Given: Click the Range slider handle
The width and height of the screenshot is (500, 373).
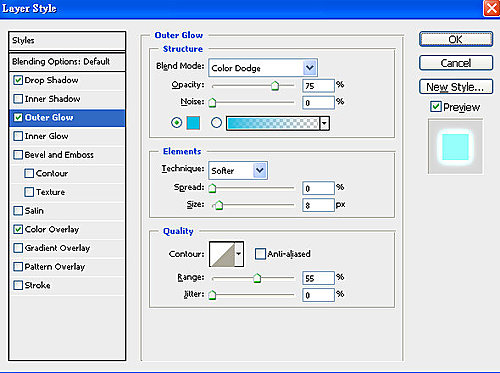Looking at the screenshot, I should pos(257,278).
